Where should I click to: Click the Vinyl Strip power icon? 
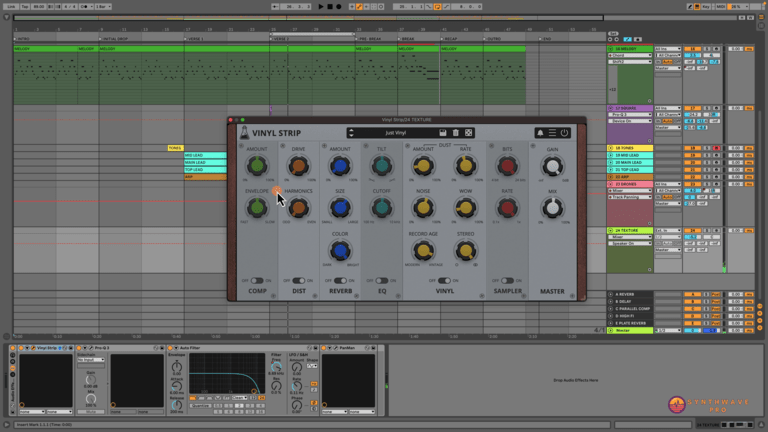point(564,133)
